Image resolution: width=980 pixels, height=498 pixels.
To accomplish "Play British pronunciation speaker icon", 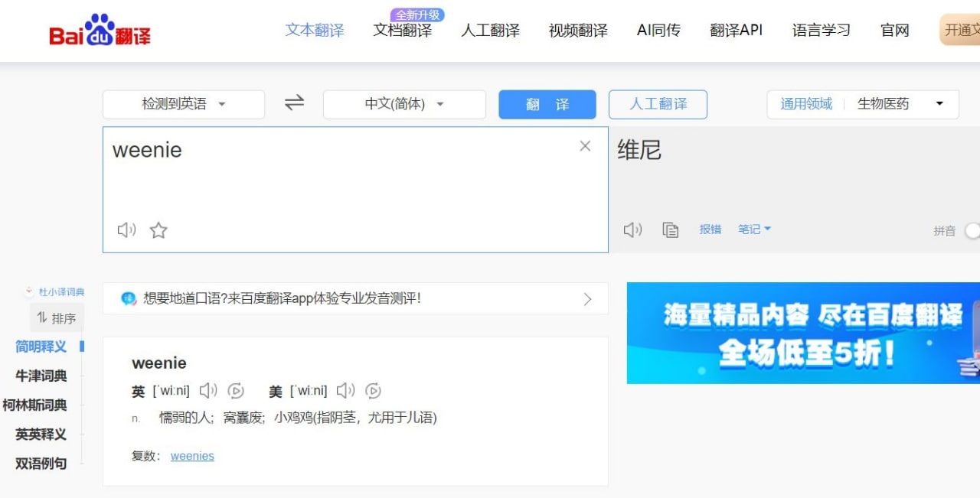I will (x=208, y=391).
